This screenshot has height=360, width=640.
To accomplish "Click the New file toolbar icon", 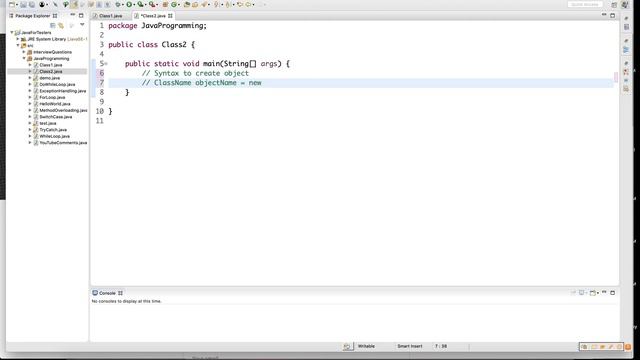I will coord(11,4).
